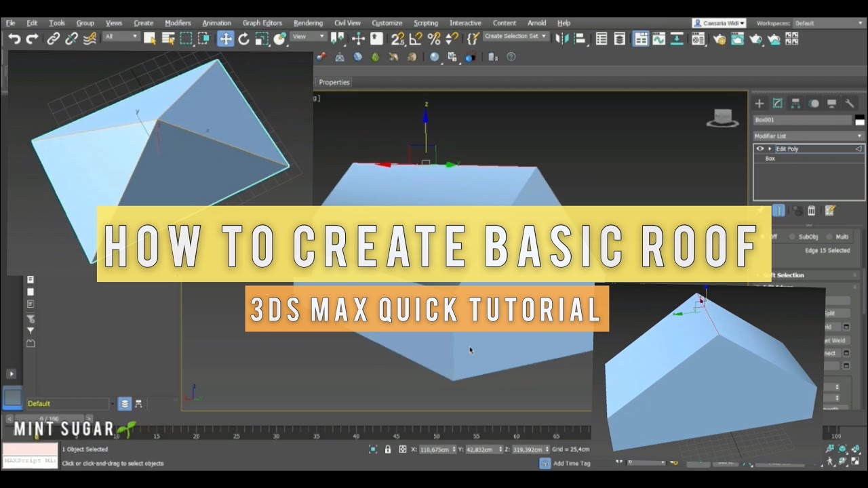Activate the Select and Scale tool
Screen dimensions: 868x488
coord(262,39)
